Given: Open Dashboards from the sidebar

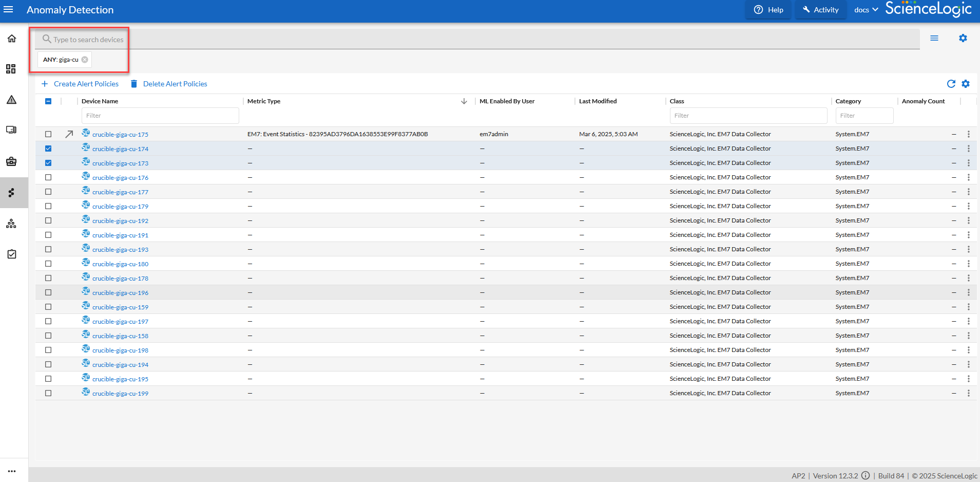Looking at the screenshot, I should coord(11,69).
